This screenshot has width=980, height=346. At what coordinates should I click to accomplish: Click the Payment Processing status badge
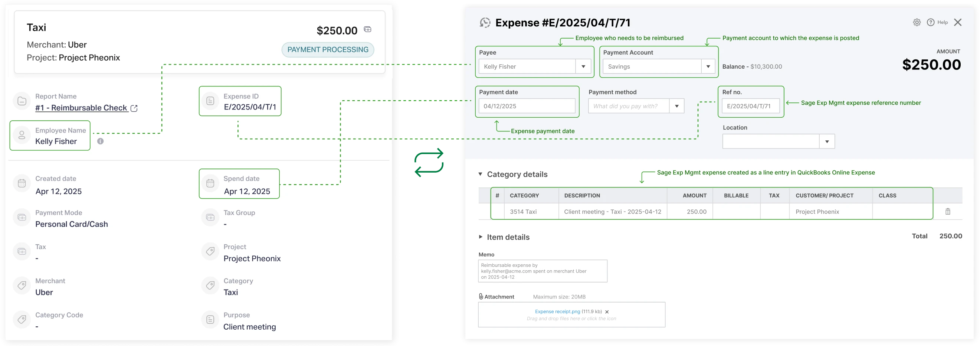click(327, 49)
